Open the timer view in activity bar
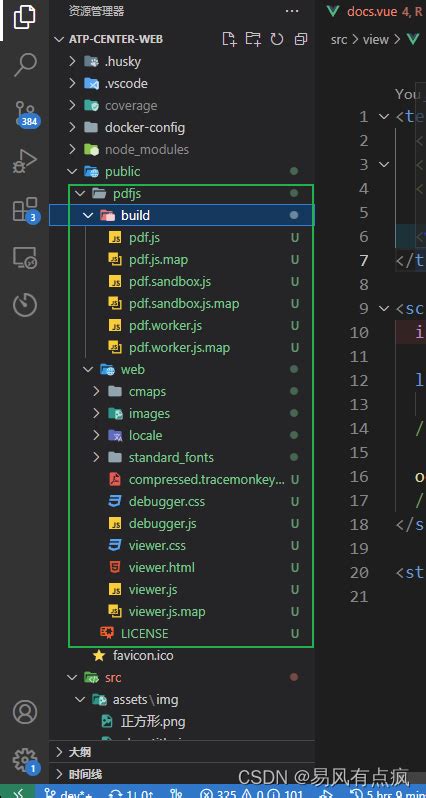The height and width of the screenshot is (798, 426). coord(24,305)
